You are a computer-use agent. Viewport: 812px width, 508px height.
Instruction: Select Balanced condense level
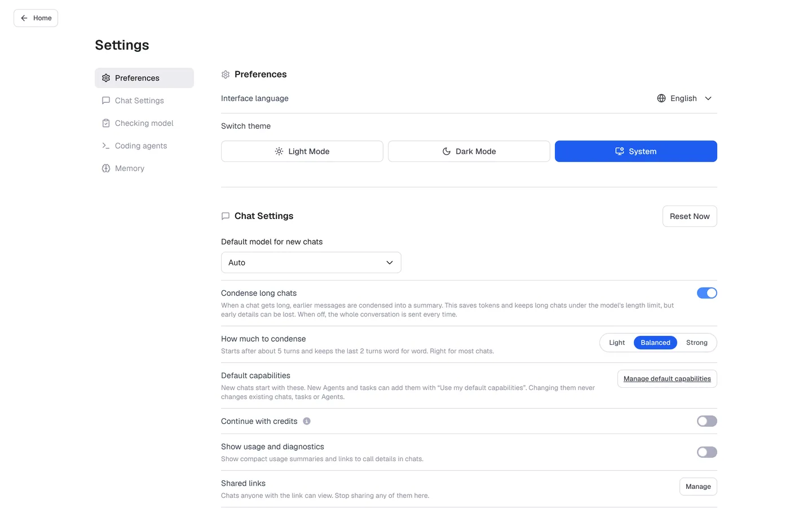pos(655,343)
